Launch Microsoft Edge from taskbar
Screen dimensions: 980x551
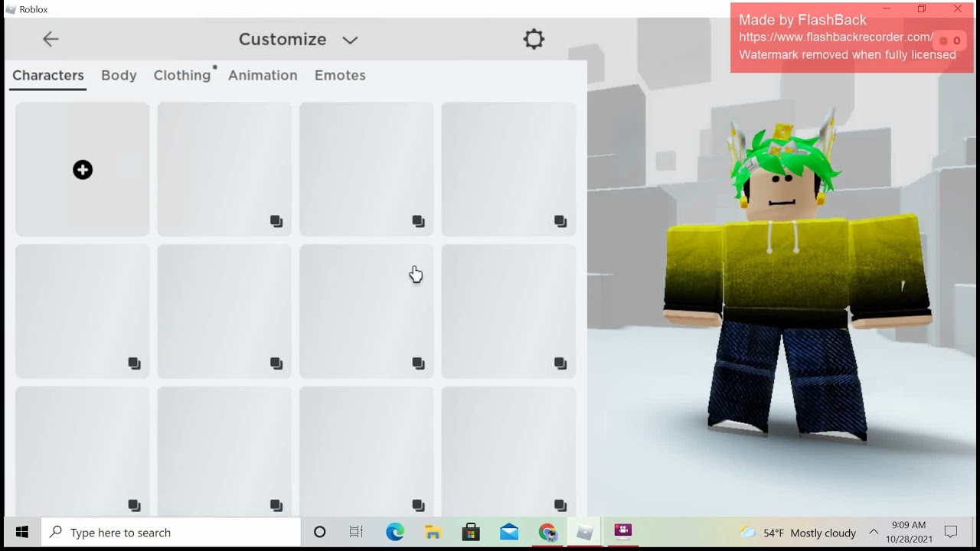[395, 532]
